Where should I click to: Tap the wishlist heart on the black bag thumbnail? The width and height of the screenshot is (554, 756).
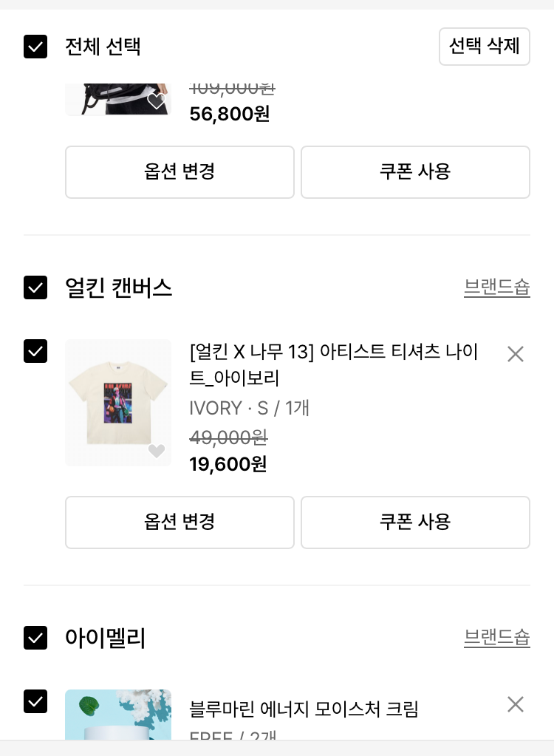[157, 101]
